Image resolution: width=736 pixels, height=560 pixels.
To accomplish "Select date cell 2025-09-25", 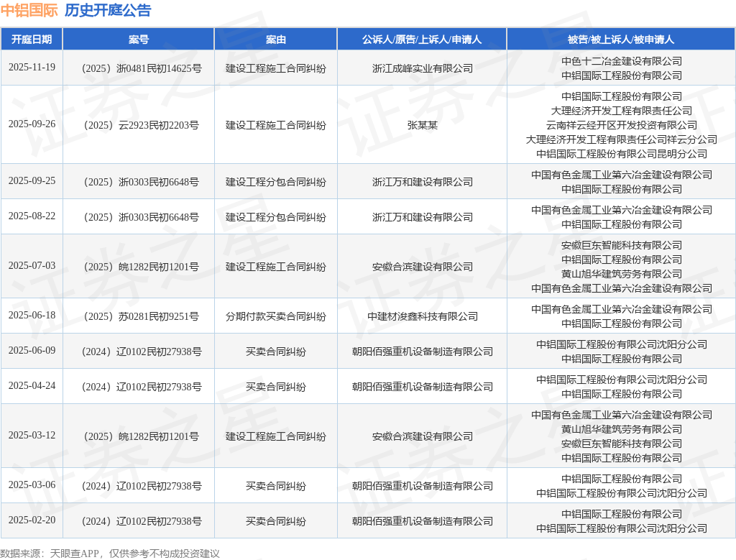I will (32, 180).
